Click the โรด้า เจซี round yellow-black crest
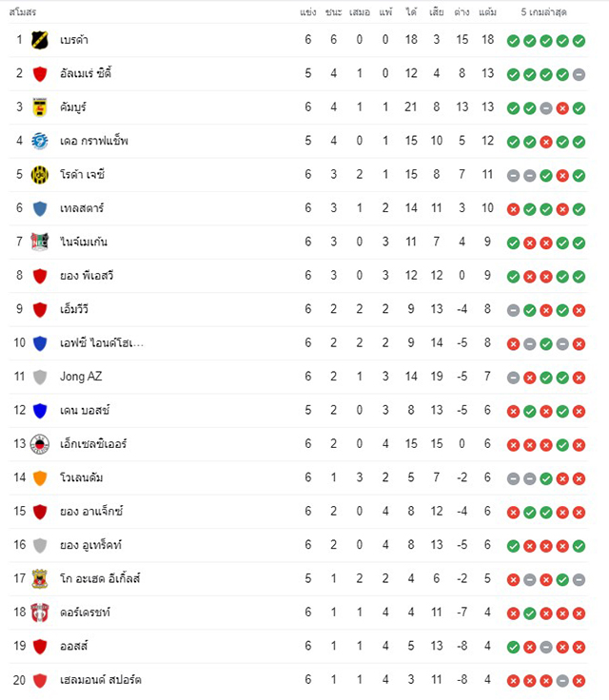609x700 pixels. [x=40, y=175]
